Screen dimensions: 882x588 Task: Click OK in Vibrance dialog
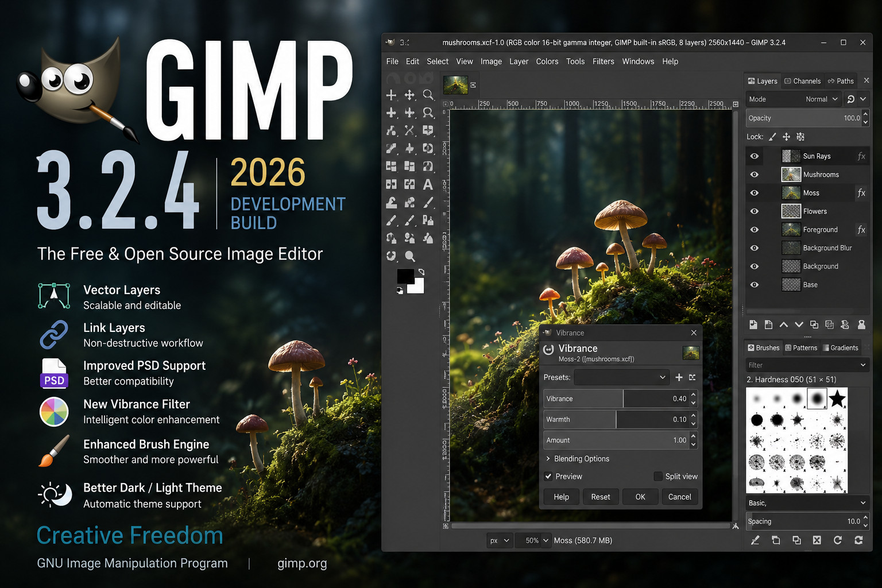click(640, 497)
